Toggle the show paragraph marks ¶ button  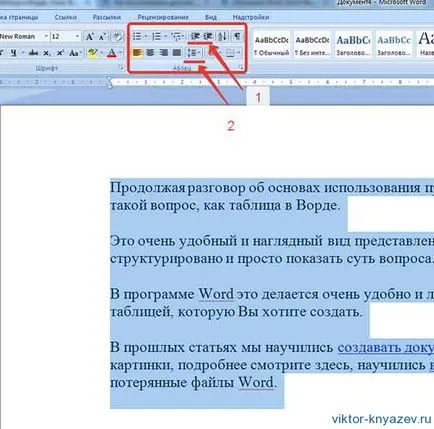tap(237, 36)
